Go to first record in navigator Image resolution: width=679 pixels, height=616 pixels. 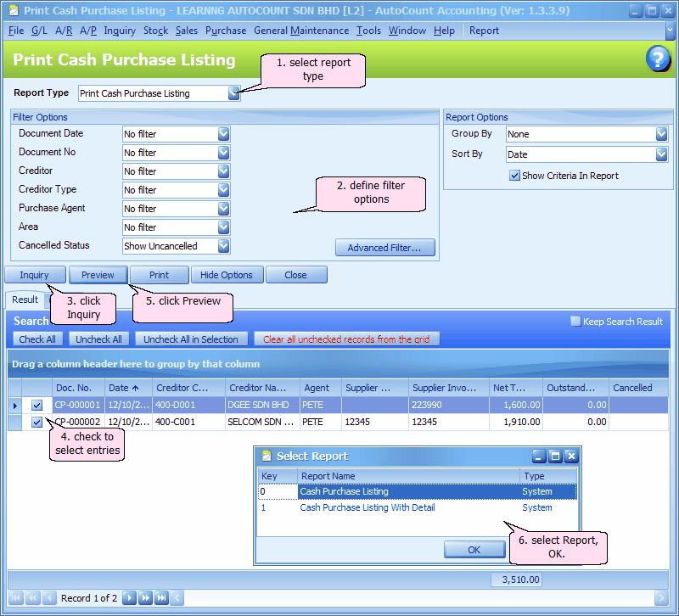point(16,598)
